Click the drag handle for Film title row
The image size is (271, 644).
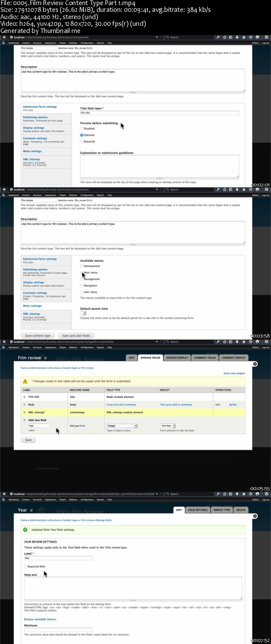tap(25, 397)
